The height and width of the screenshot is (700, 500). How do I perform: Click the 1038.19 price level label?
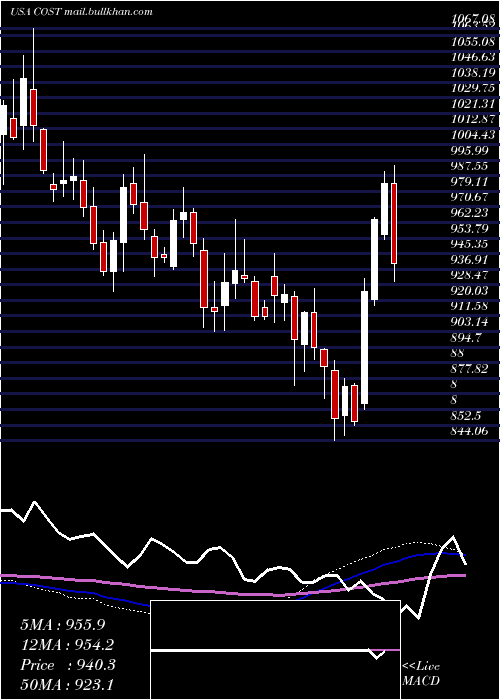tap(473, 73)
